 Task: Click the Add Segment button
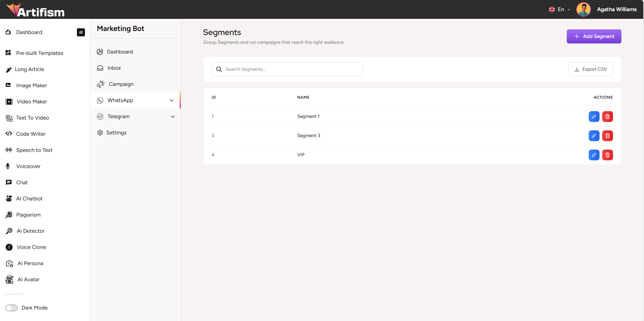[594, 36]
